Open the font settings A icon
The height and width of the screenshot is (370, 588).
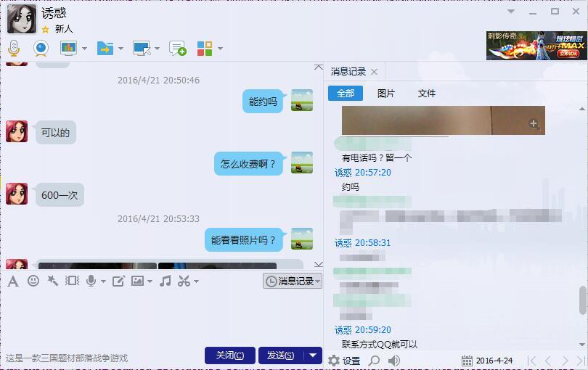pyautogui.click(x=13, y=281)
